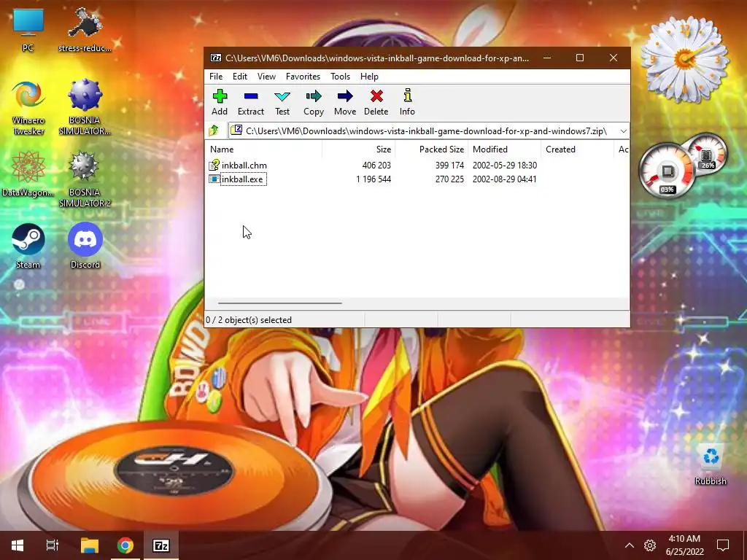The width and height of the screenshot is (747, 560).
Task: Open the Edit menu
Action: (x=239, y=76)
